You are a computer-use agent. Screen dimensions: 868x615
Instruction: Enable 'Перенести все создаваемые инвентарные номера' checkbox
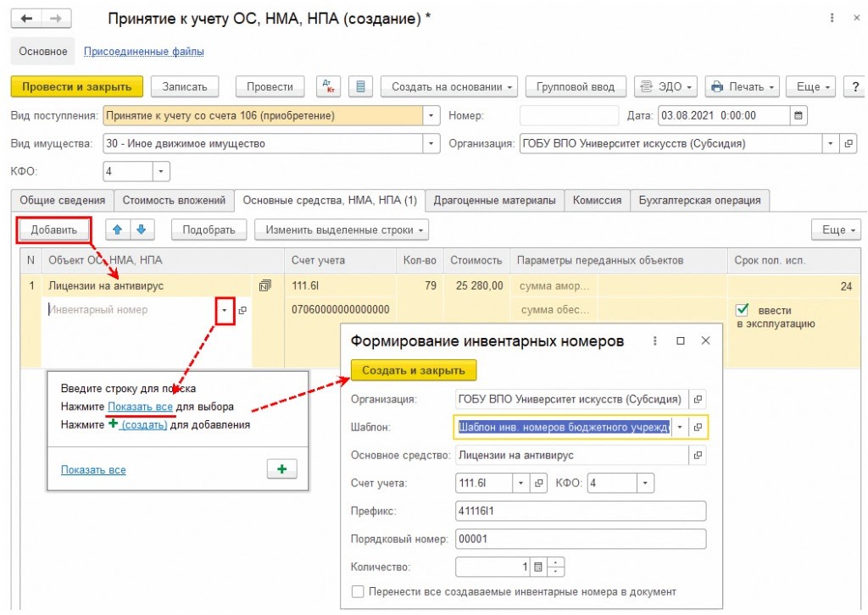[358, 591]
